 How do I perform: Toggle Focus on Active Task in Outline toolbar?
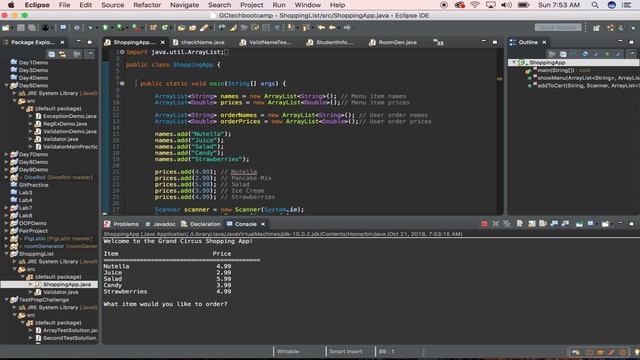pos(552,54)
